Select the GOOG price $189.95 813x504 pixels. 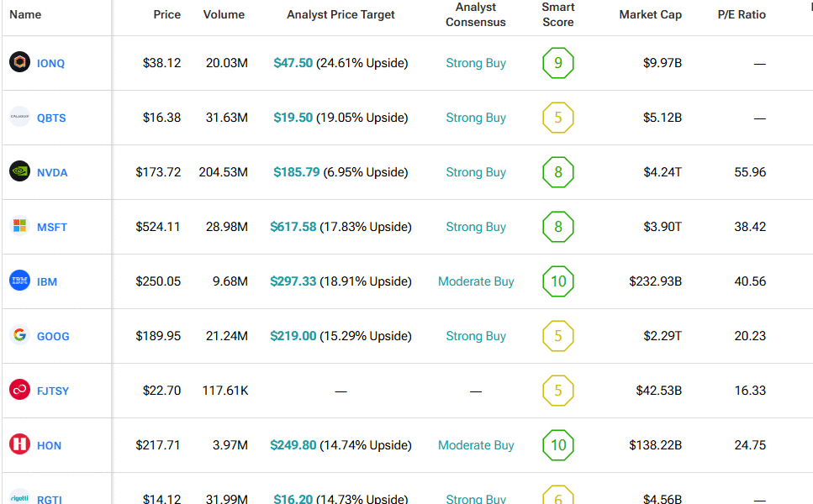(158, 336)
